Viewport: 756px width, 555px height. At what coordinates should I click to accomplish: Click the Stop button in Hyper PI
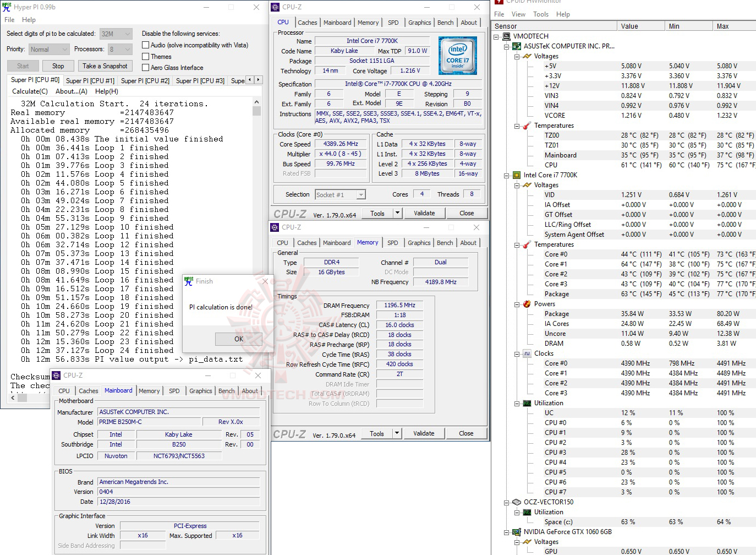(58, 66)
